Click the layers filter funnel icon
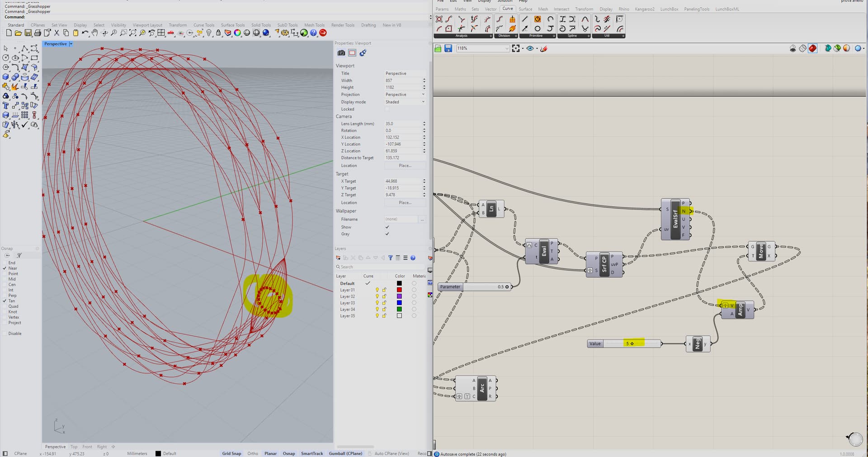The image size is (868, 457). 390,258
